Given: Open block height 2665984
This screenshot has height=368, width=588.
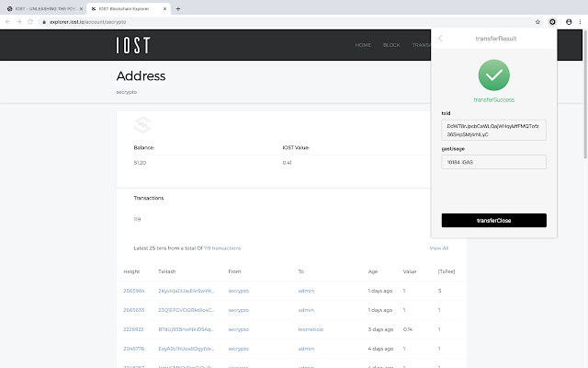Looking at the screenshot, I should point(134,291).
